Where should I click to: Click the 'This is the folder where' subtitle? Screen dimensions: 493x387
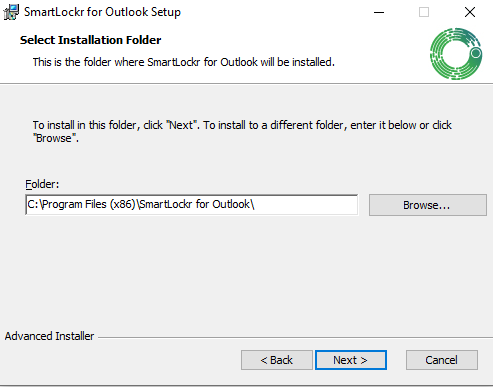[184, 62]
